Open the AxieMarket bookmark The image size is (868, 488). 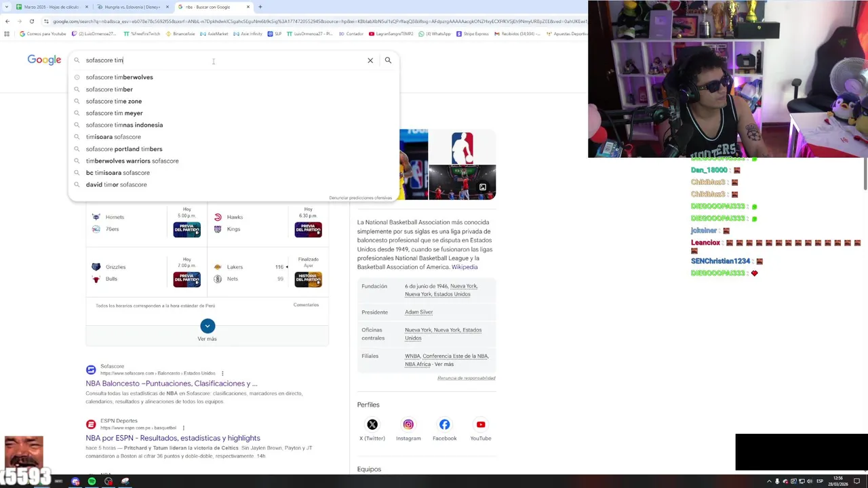(214, 34)
